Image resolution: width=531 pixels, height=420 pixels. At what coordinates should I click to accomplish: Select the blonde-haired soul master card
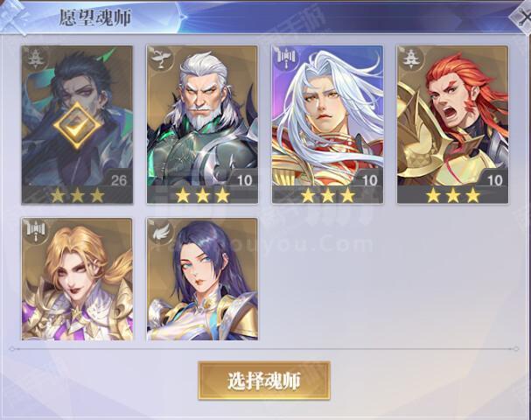coord(77,279)
